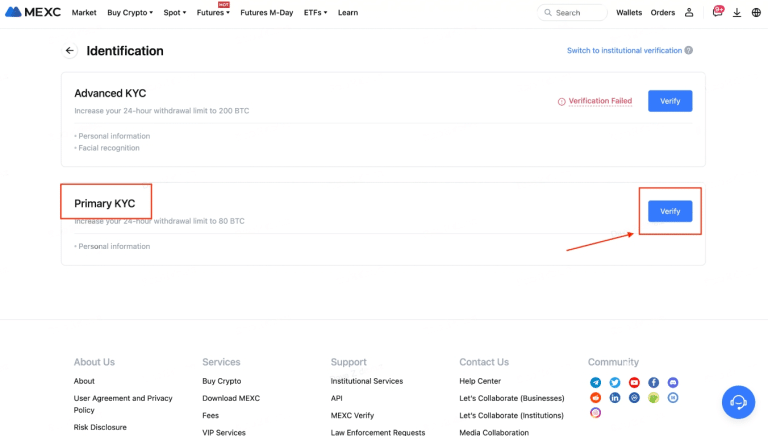The width and height of the screenshot is (768, 436).
Task: Open Wallets in the header
Action: [629, 13]
